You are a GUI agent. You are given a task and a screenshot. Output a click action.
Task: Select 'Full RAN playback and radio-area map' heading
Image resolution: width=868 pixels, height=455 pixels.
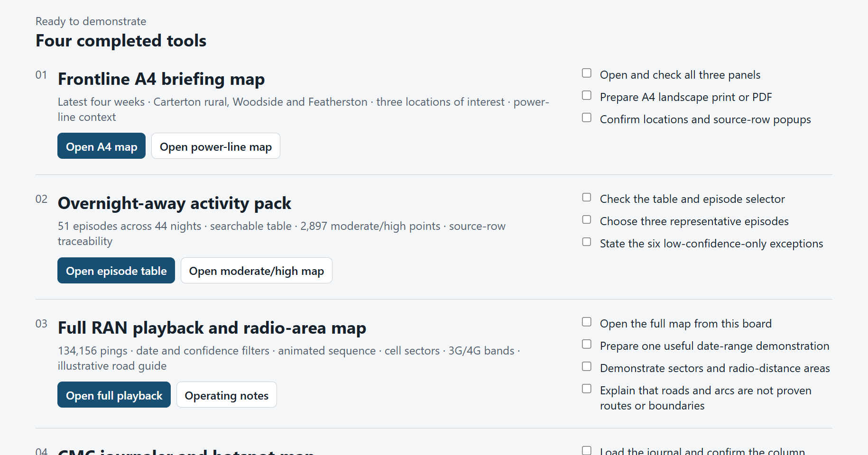[x=212, y=328]
